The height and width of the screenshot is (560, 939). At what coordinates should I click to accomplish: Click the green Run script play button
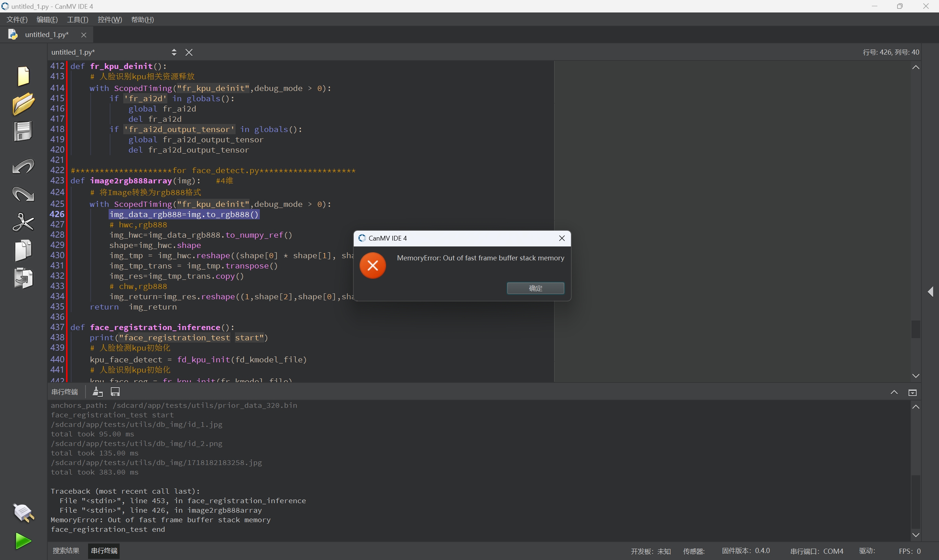pyautogui.click(x=23, y=541)
